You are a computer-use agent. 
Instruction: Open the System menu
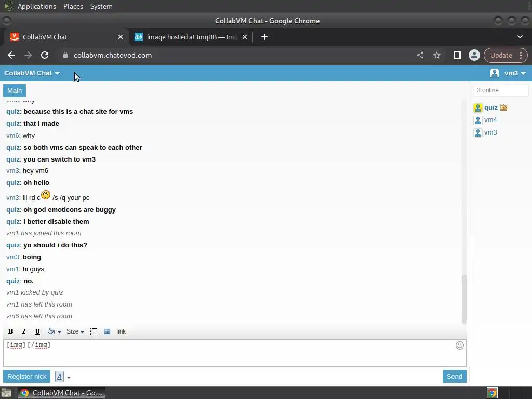pyautogui.click(x=101, y=6)
